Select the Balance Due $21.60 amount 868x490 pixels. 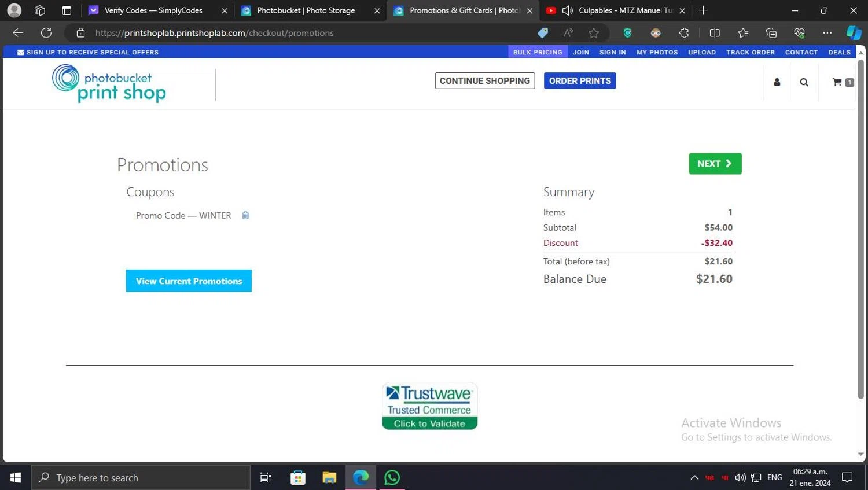click(714, 279)
